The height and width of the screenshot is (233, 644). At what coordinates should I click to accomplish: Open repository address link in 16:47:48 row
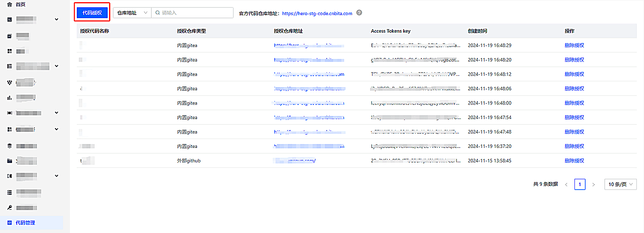(x=309, y=132)
